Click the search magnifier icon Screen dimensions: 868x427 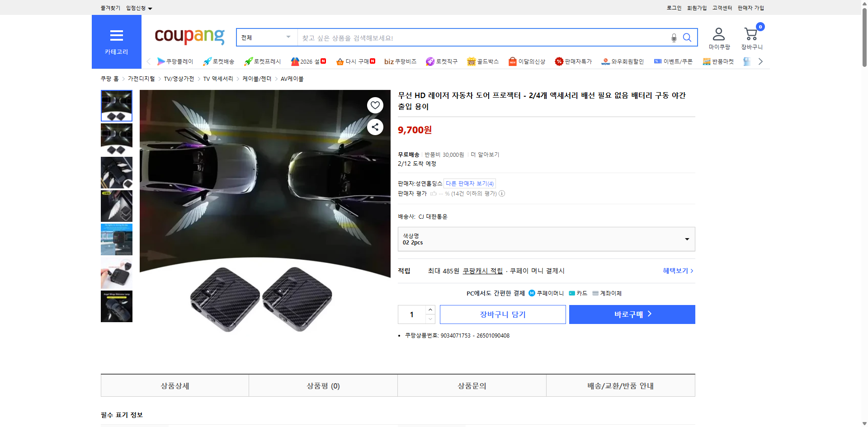coord(687,38)
